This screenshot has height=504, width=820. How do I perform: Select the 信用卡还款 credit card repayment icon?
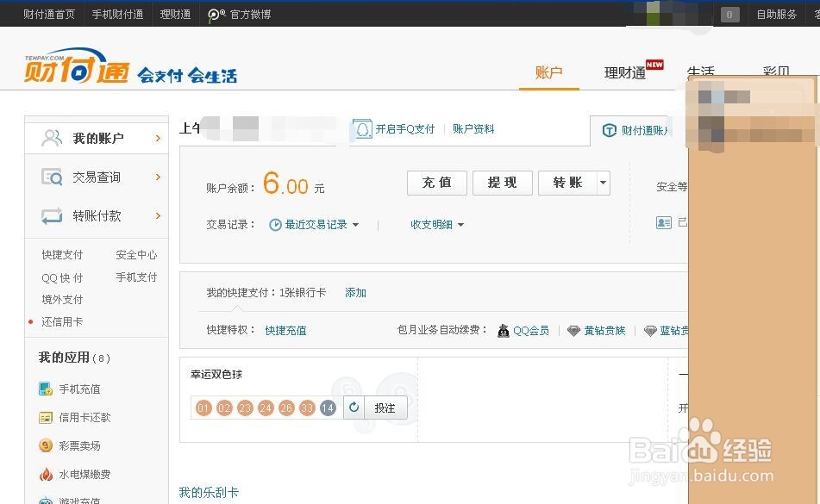coord(47,417)
